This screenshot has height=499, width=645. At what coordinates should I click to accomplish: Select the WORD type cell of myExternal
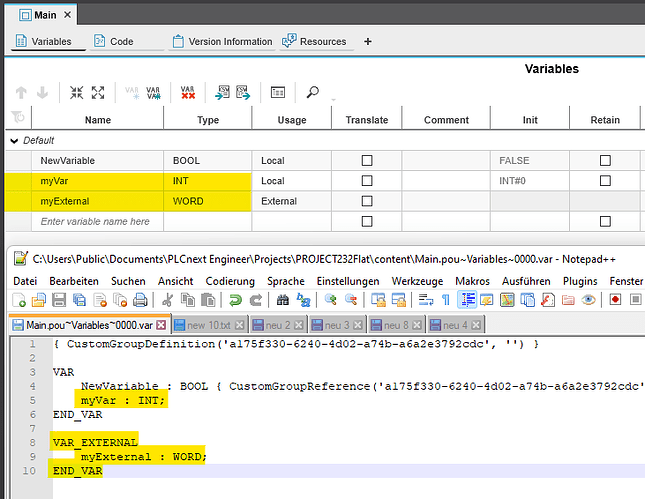click(208, 201)
